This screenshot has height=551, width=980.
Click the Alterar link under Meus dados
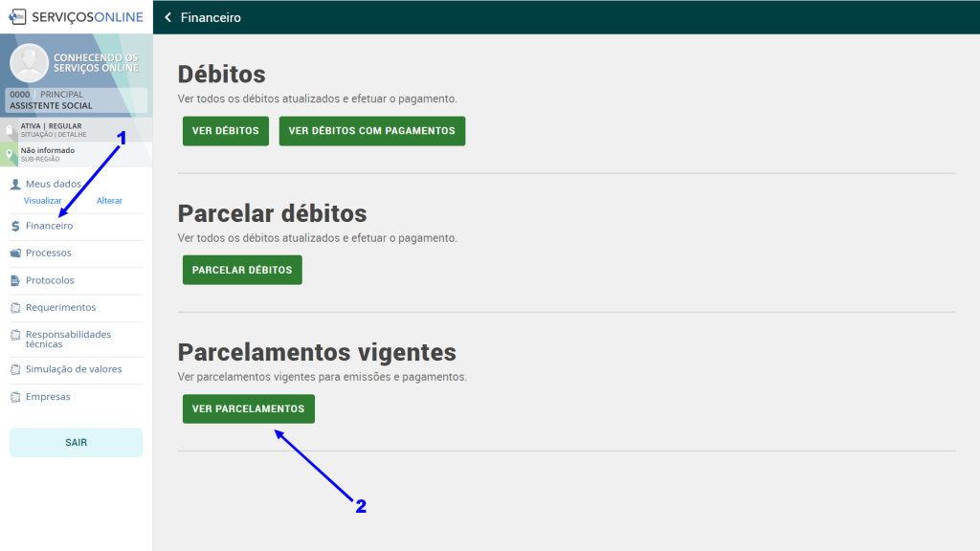[x=109, y=201]
